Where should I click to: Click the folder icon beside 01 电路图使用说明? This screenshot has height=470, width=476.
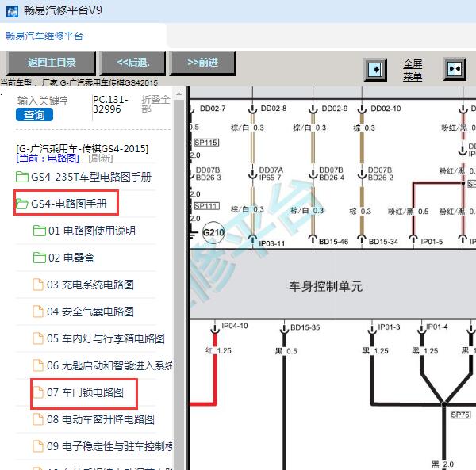pyautogui.click(x=39, y=231)
